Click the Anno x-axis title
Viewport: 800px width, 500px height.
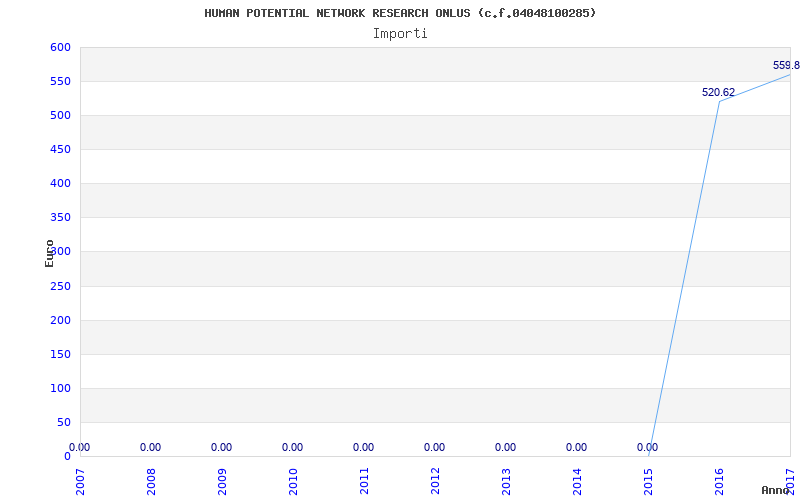[776, 490]
